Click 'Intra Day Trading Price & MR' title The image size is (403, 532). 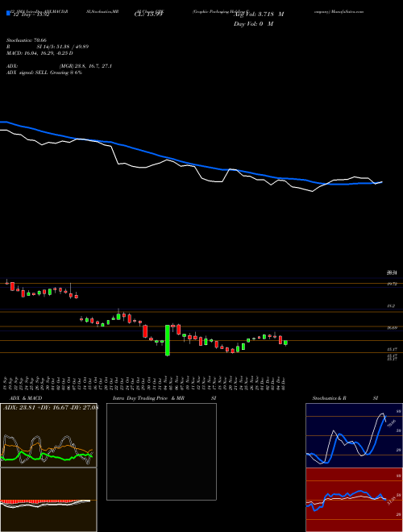[148, 398]
